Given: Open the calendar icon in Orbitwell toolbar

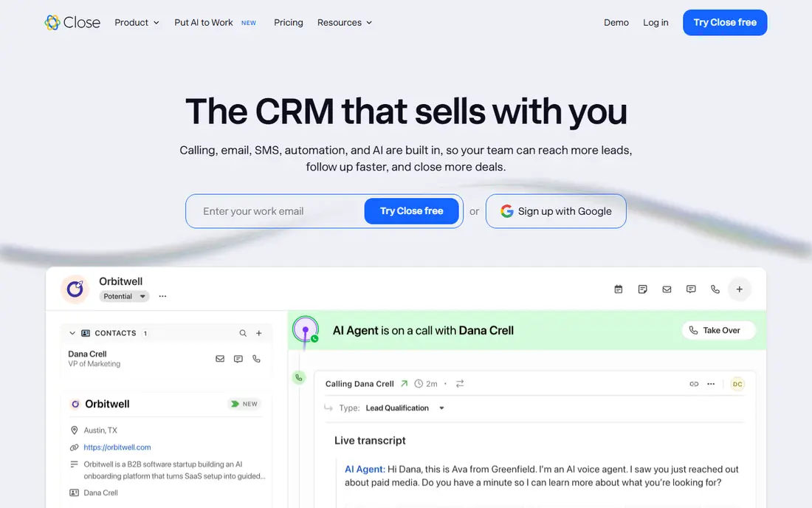Looking at the screenshot, I should click(x=619, y=289).
